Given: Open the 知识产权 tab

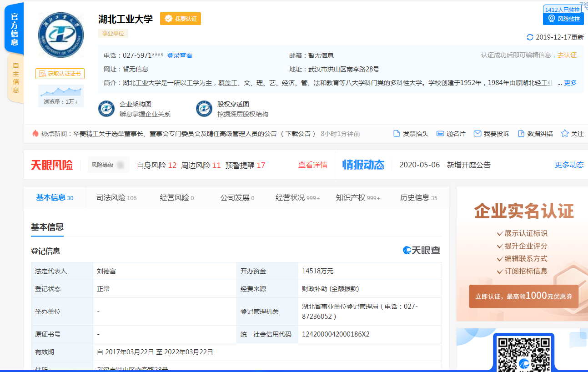Looking at the screenshot, I should (x=357, y=198).
